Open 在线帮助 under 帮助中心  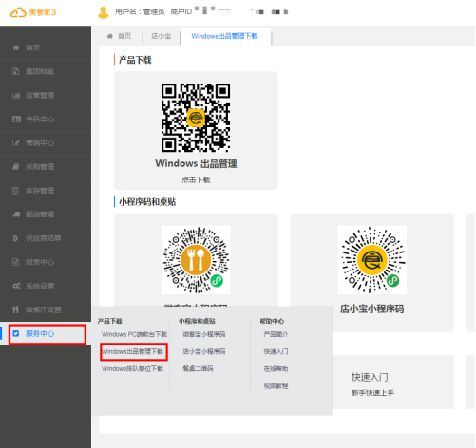pos(276,369)
